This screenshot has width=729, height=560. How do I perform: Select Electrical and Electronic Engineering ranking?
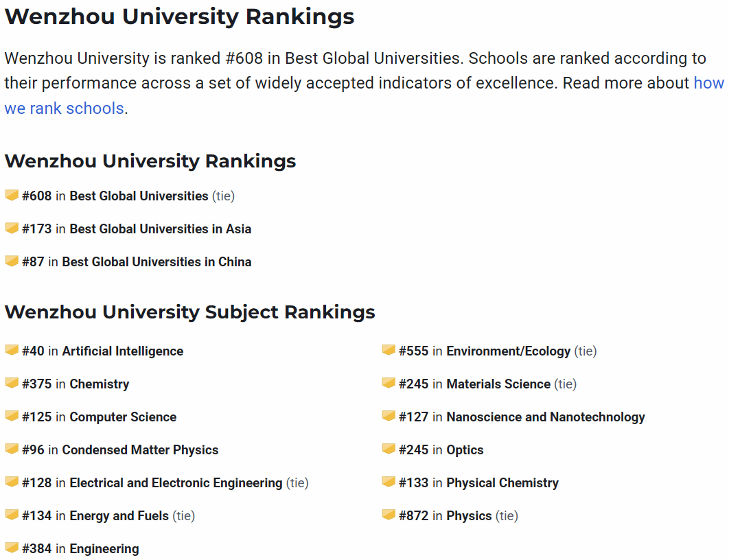176,483
